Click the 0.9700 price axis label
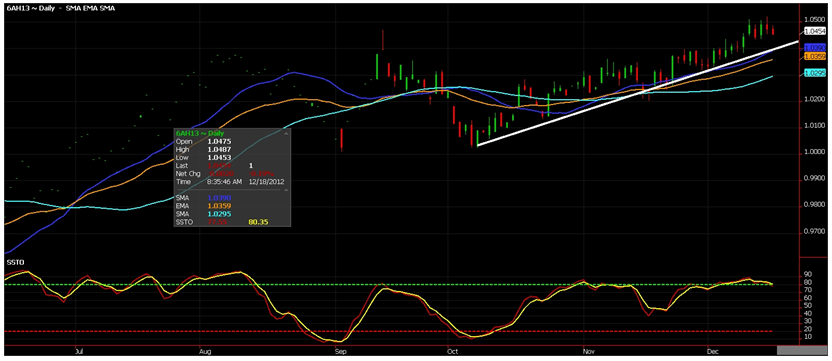The height and width of the screenshot is (361, 832). tap(814, 231)
